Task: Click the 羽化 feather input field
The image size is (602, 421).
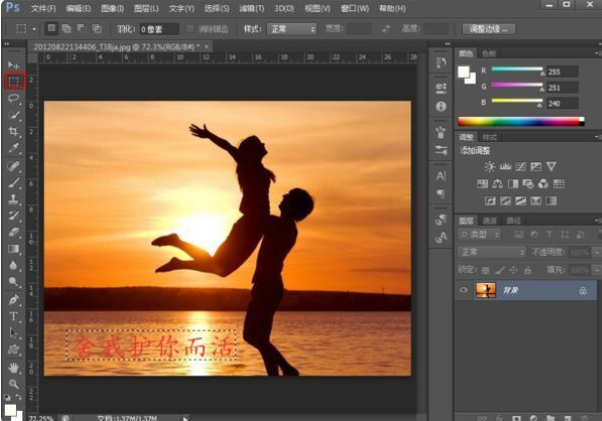Action: (158, 29)
